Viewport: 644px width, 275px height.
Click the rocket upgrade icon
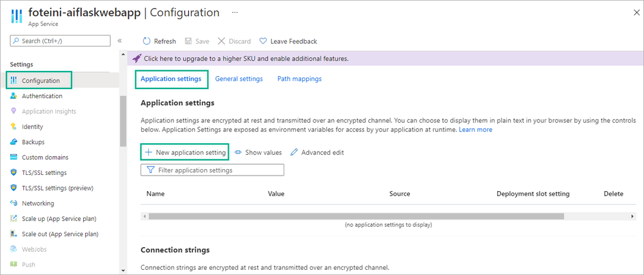pyautogui.click(x=137, y=58)
